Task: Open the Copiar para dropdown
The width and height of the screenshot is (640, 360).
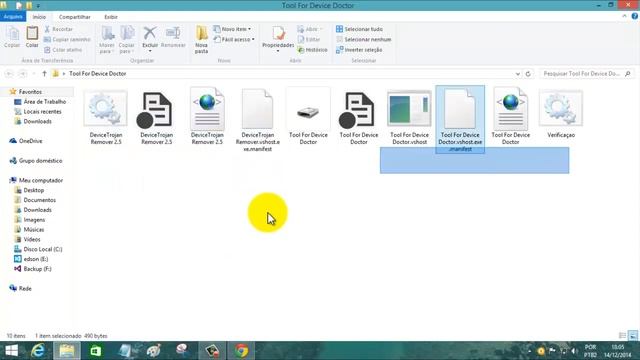Action: 127,40
